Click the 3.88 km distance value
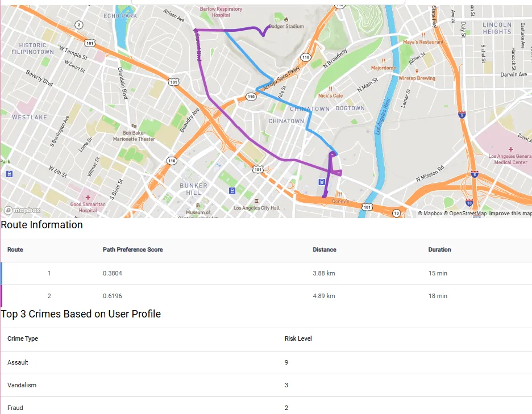The image size is (532, 414). click(x=323, y=273)
